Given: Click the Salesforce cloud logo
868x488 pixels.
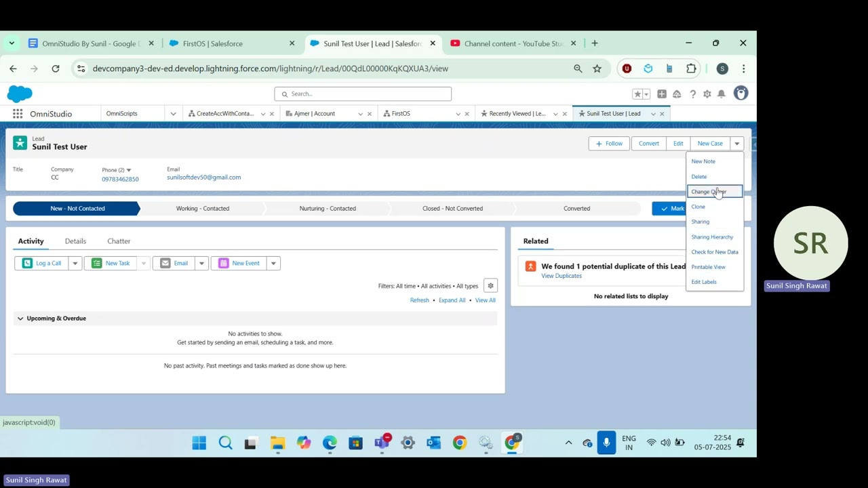Looking at the screenshot, I should tap(20, 94).
